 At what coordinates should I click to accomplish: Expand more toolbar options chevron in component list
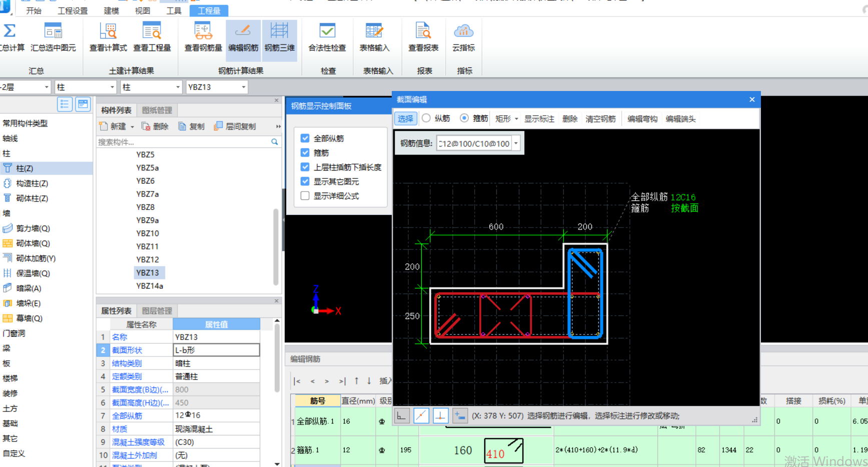(278, 126)
